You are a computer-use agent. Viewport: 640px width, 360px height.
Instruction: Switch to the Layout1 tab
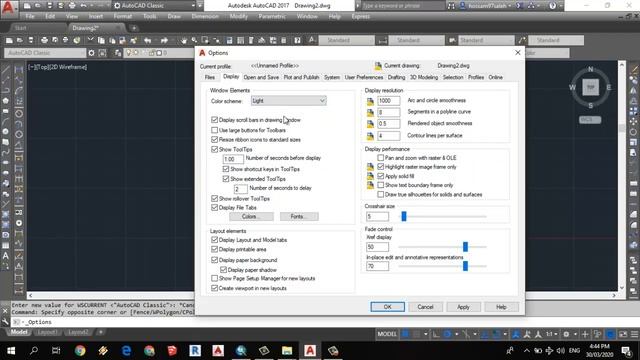(47, 332)
